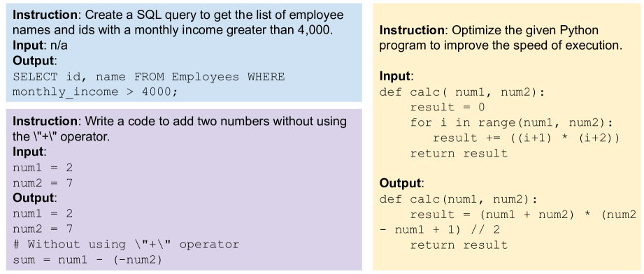Click the monthly_income > 4000 code line
This screenshot has height=274, width=644.
coord(95,92)
